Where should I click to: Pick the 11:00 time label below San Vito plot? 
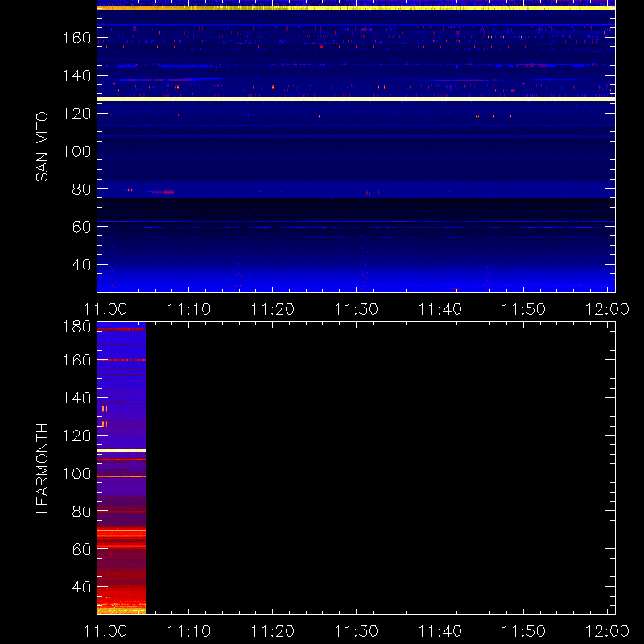pyautogui.click(x=105, y=309)
